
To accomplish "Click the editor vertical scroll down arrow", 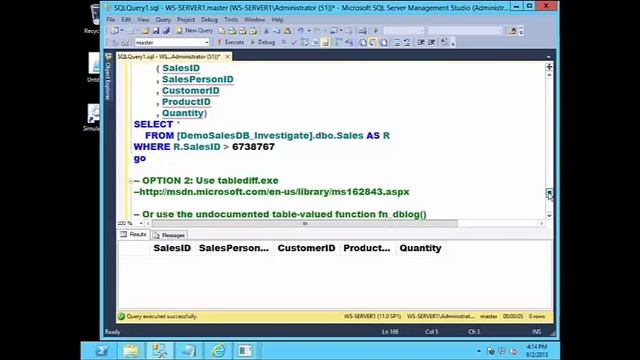I will [549, 216].
